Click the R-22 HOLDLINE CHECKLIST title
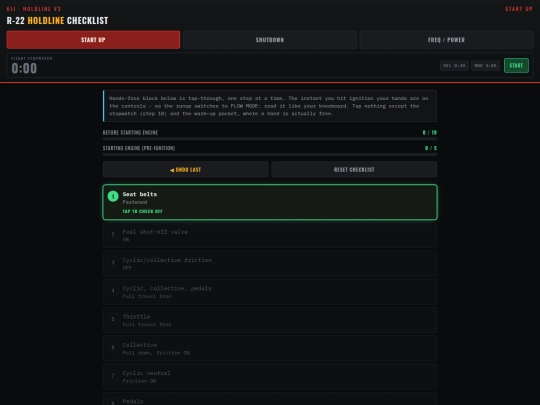Viewport: 540px width, 405px height. tap(58, 21)
